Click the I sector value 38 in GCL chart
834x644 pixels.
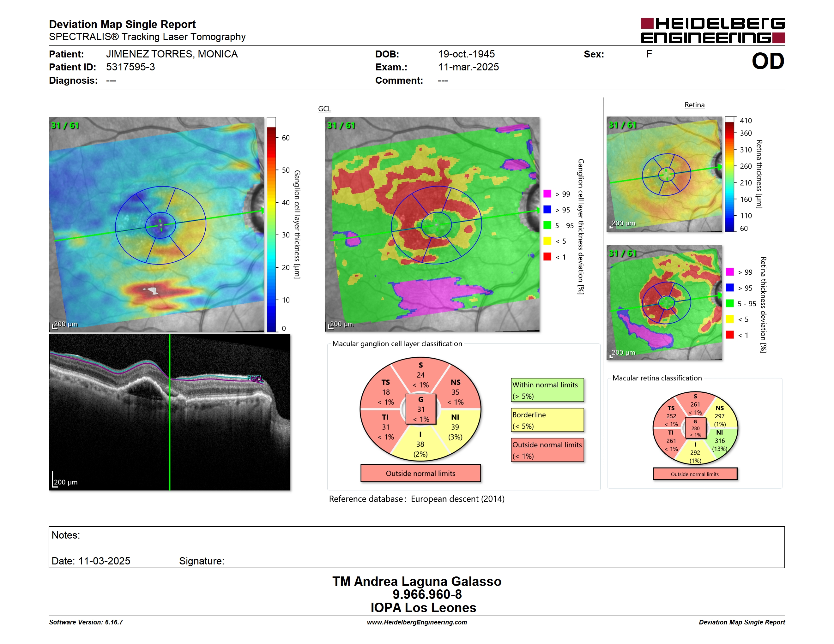(420, 444)
